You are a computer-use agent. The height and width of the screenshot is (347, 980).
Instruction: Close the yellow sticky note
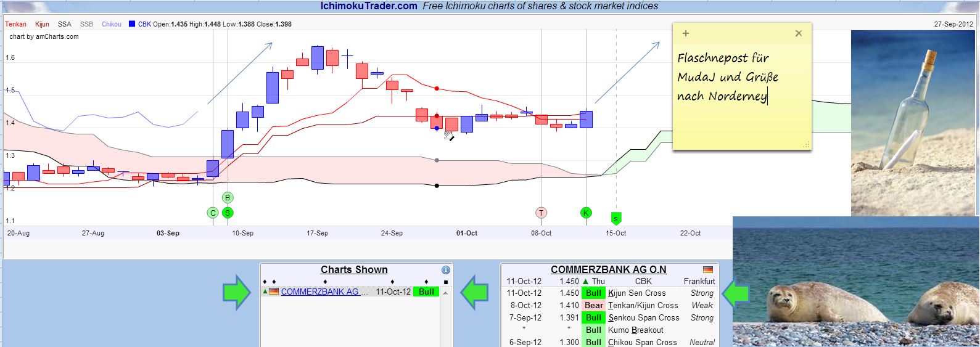(x=799, y=33)
